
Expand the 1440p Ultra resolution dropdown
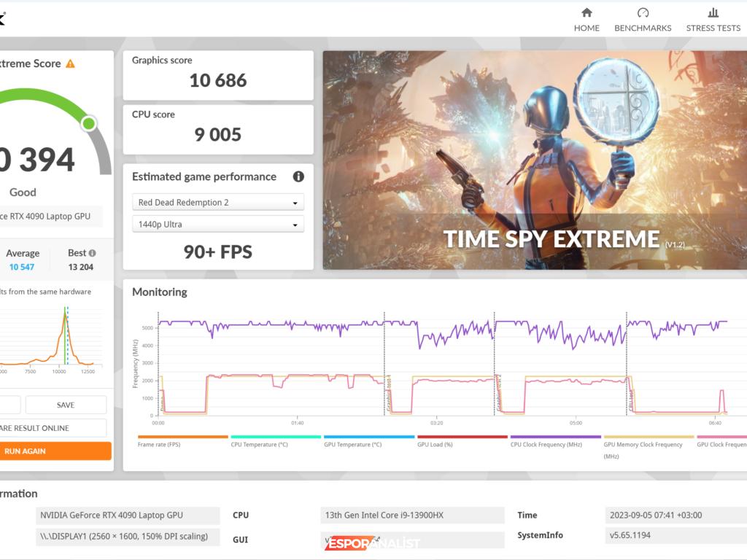click(x=218, y=225)
